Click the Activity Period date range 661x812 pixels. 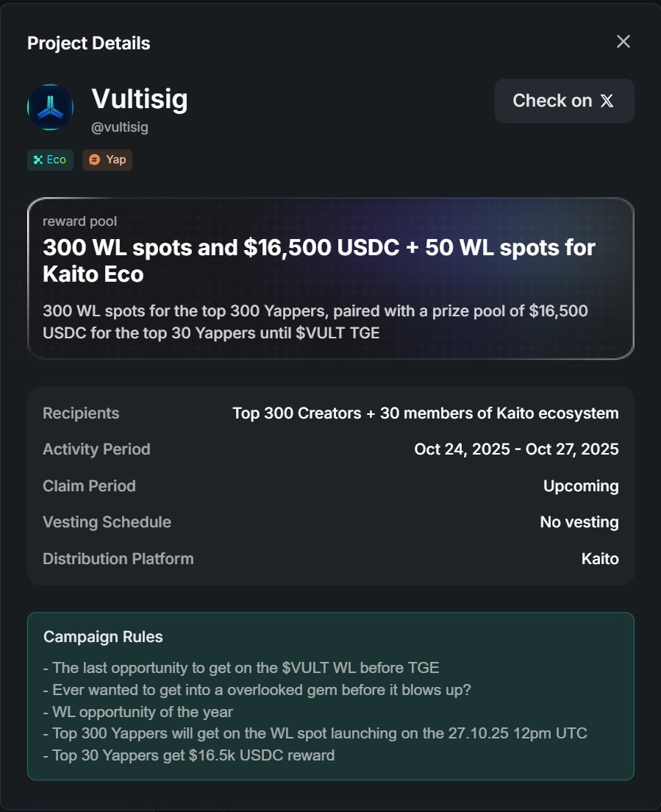click(x=516, y=449)
